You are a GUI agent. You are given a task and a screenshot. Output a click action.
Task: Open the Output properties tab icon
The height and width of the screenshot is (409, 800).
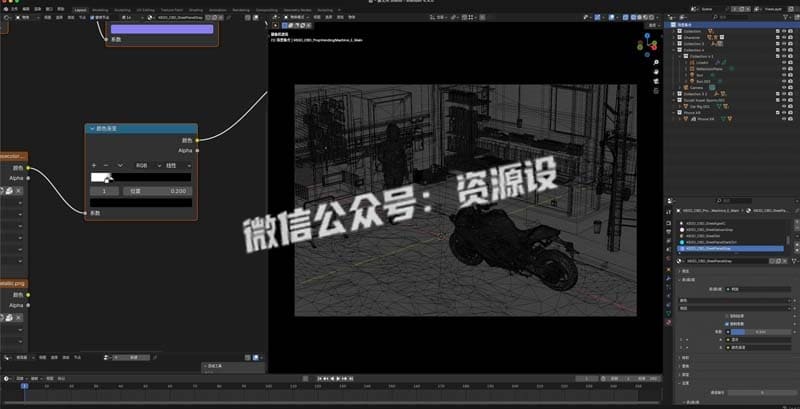point(668,232)
